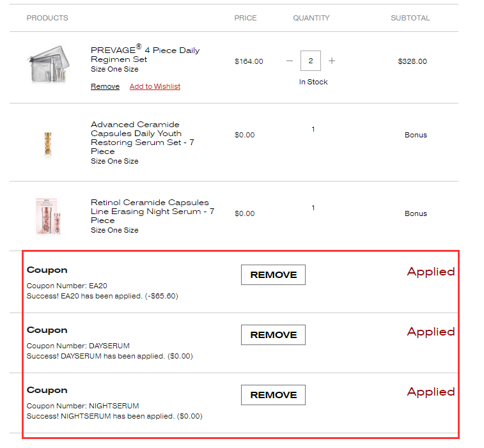Screen dimensions: 484x448
Task: Click the $328.00 subtotal amount
Action: point(412,62)
